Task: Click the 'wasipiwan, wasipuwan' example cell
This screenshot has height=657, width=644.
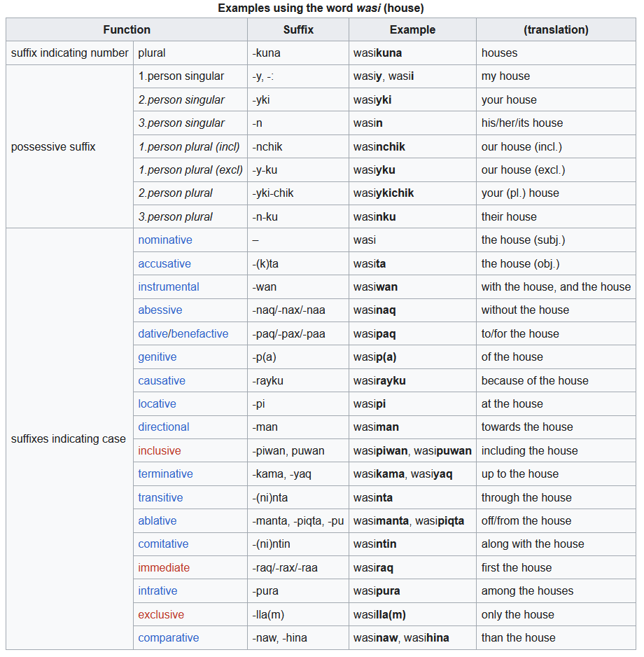Action: point(412,451)
